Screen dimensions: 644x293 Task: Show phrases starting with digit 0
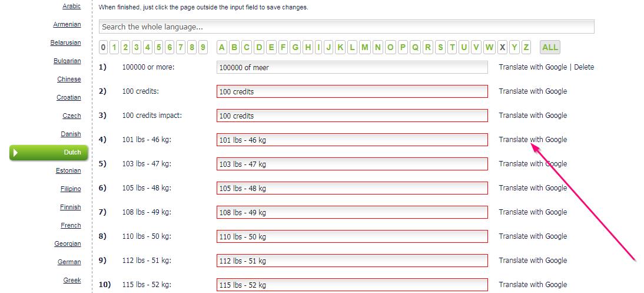click(x=103, y=47)
